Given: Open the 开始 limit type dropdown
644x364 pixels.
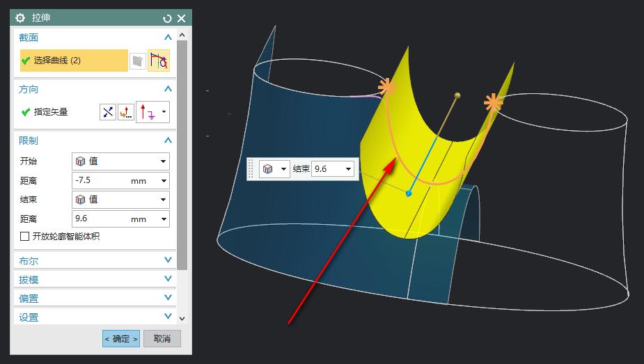Looking at the screenshot, I should pyautogui.click(x=120, y=161).
